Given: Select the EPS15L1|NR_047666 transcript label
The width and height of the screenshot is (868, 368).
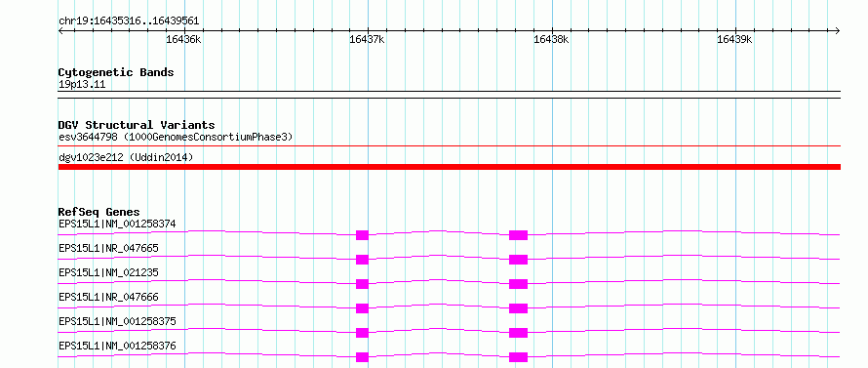Looking at the screenshot, I should click(x=108, y=297).
